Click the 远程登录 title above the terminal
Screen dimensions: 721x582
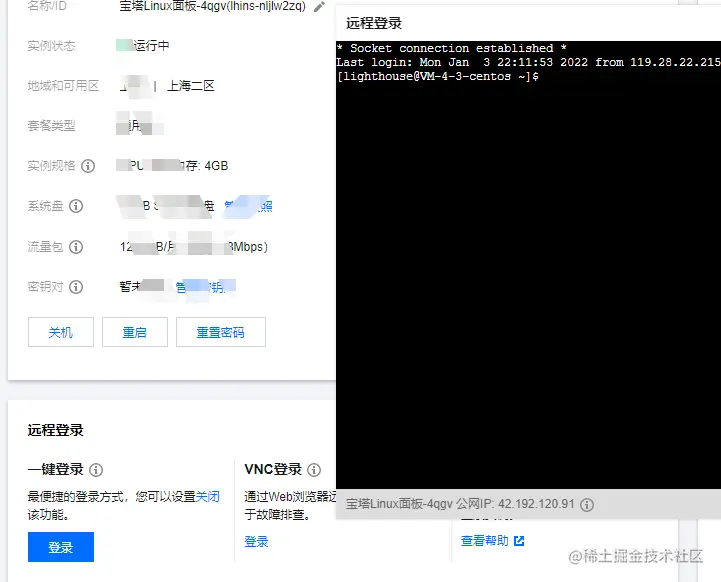(x=374, y=23)
